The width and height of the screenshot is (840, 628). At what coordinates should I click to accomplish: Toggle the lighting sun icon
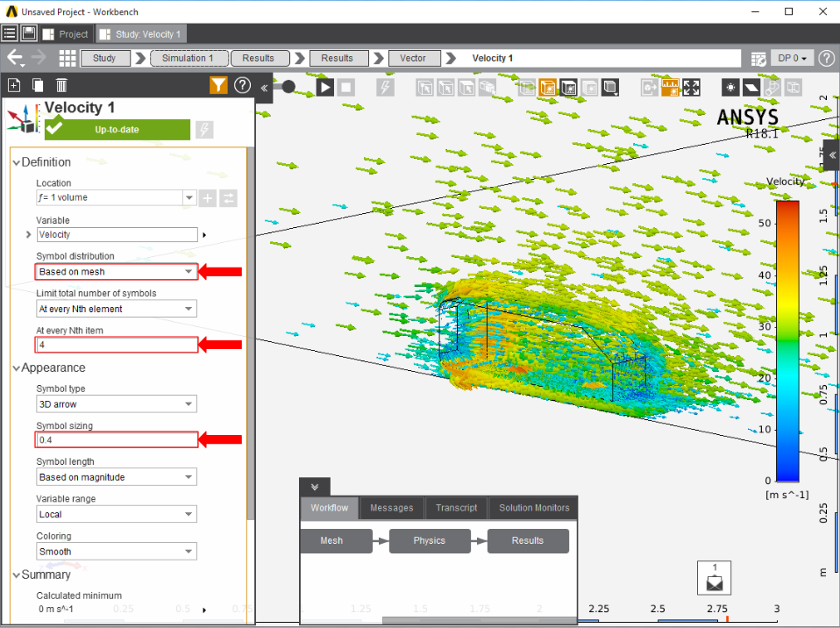coord(730,88)
